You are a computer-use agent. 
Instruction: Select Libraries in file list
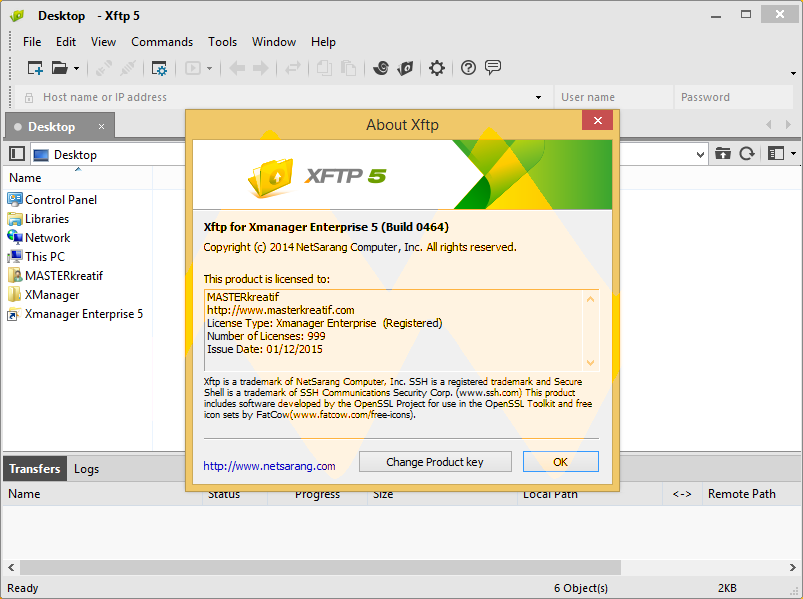(x=38, y=219)
